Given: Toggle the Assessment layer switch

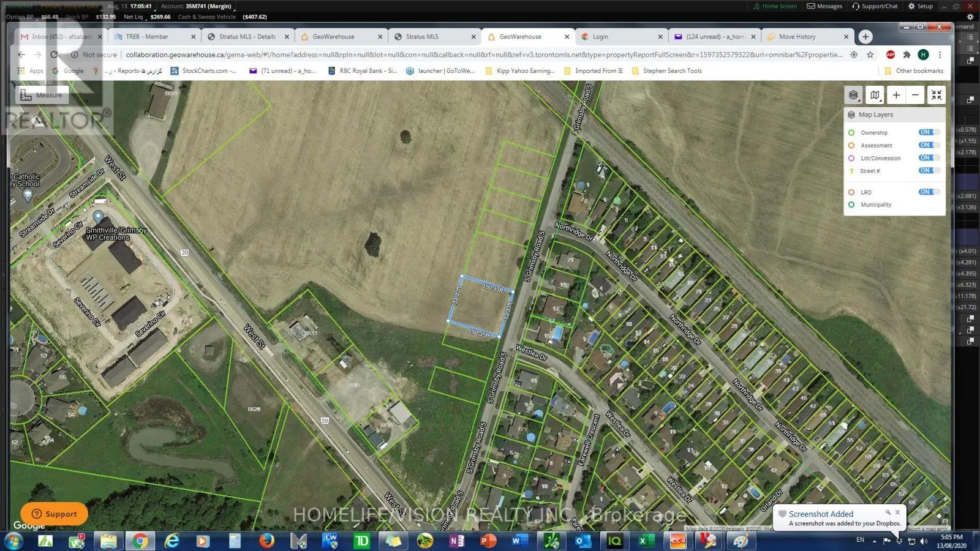Looking at the screenshot, I should (x=928, y=145).
